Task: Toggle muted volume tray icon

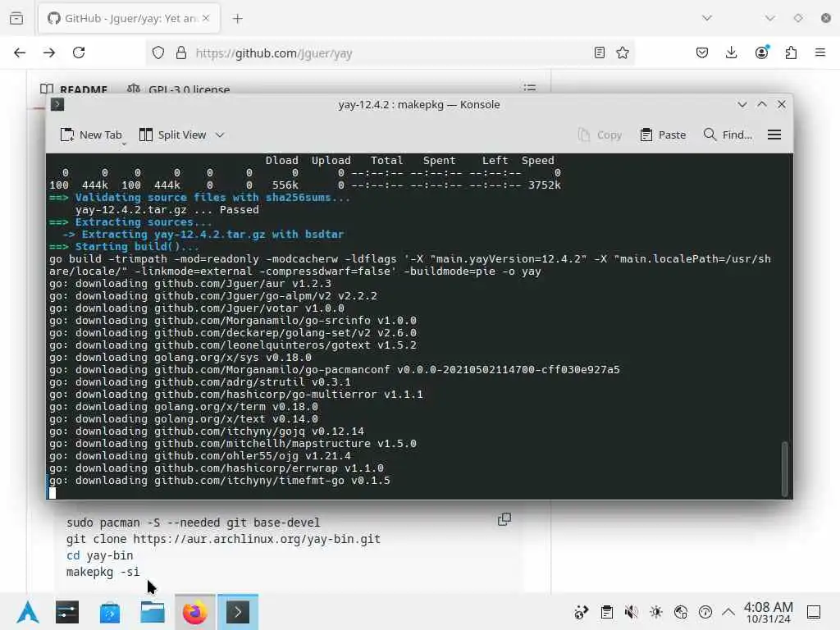Action: 631,612
